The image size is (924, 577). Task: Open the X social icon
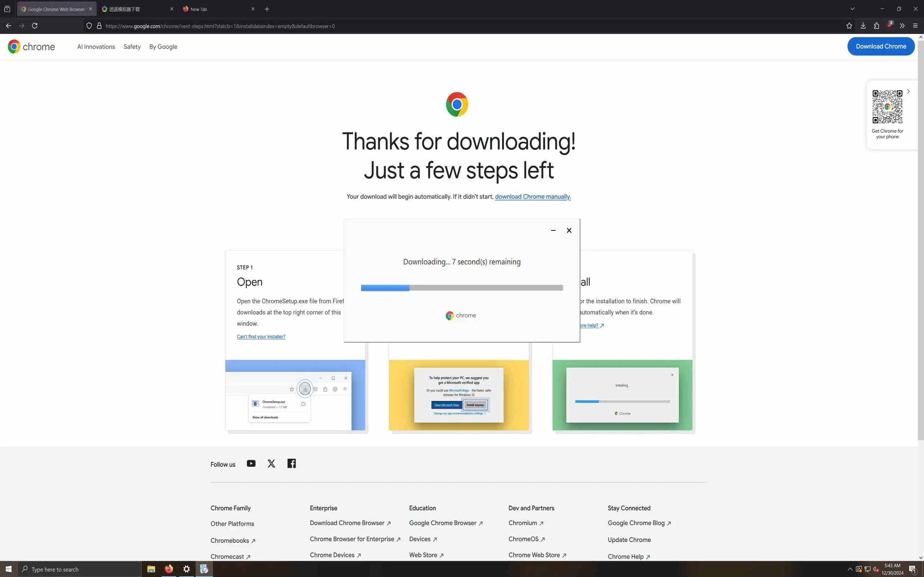point(271,464)
